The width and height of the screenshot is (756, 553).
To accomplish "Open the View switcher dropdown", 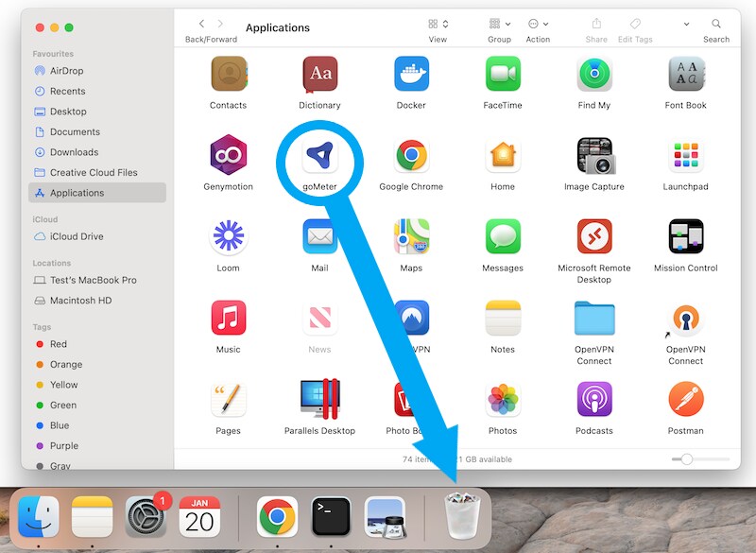I will (438, 24).
